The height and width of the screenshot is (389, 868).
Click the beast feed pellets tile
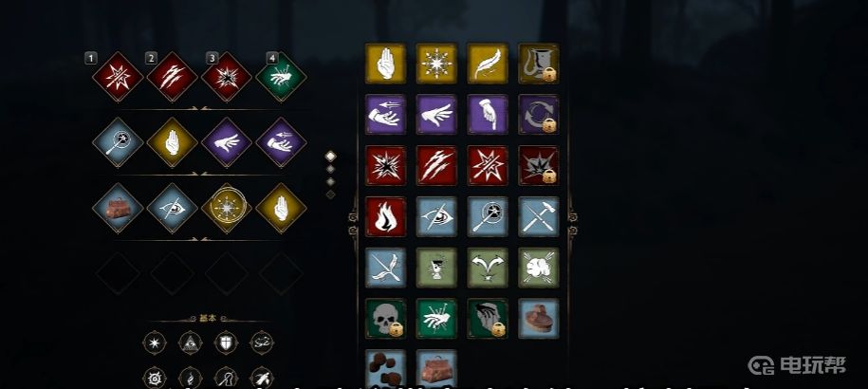pos(385,368)
